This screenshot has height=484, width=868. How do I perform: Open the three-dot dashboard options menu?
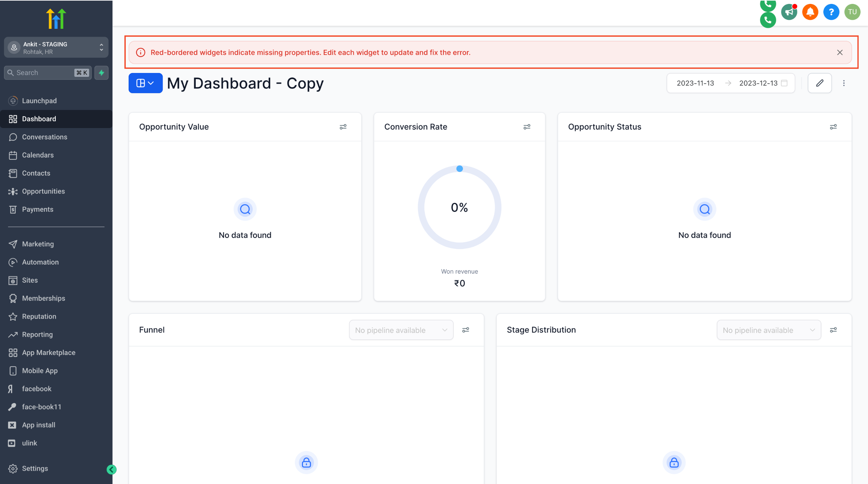click(844, 83)
